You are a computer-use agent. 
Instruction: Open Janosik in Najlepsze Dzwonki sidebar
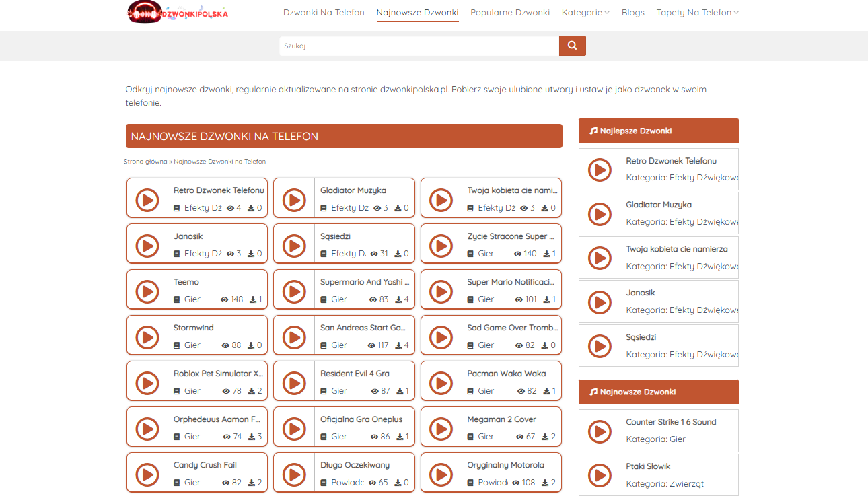(640, 293)
